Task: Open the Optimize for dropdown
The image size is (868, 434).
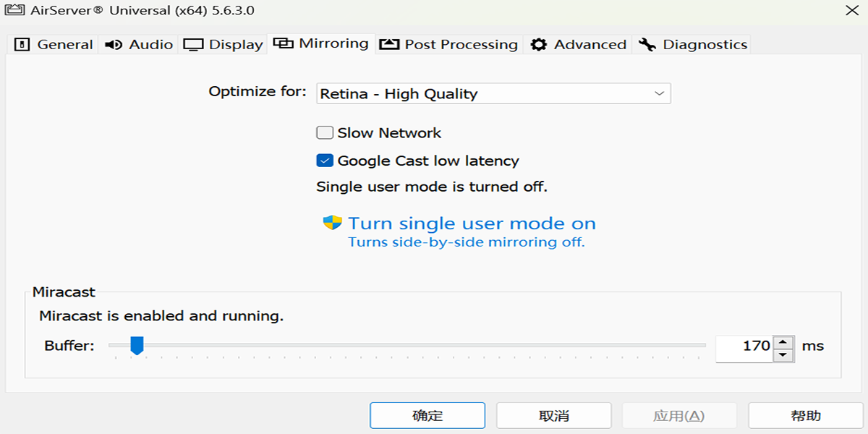Action: [493, 94]
